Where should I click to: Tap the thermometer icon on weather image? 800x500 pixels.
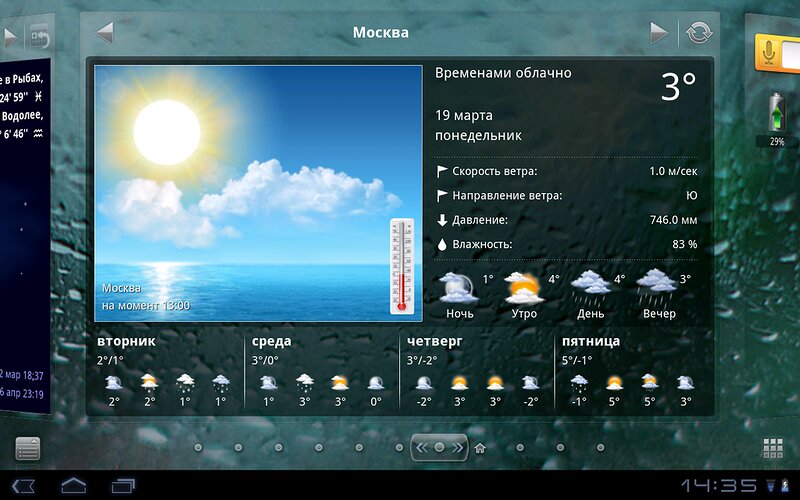click(401, 265)
